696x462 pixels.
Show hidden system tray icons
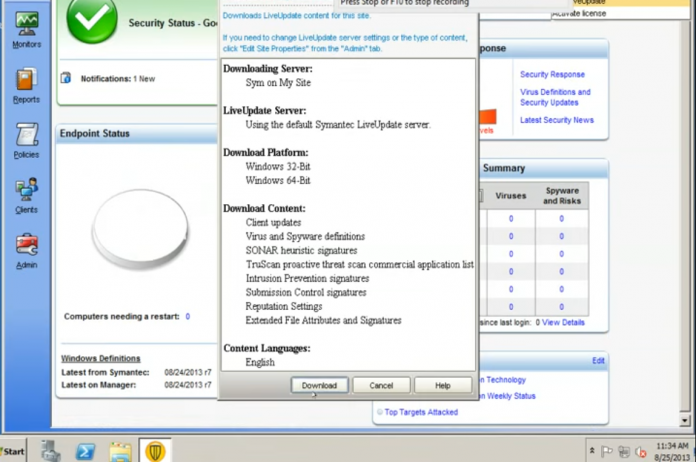592,452
